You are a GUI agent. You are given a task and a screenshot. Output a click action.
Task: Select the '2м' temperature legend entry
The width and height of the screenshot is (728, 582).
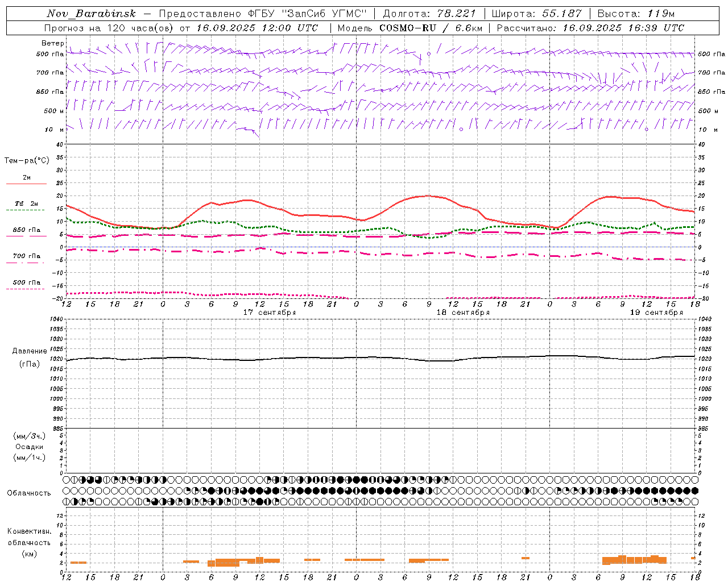pyautogui.click(x=27, y=178)
